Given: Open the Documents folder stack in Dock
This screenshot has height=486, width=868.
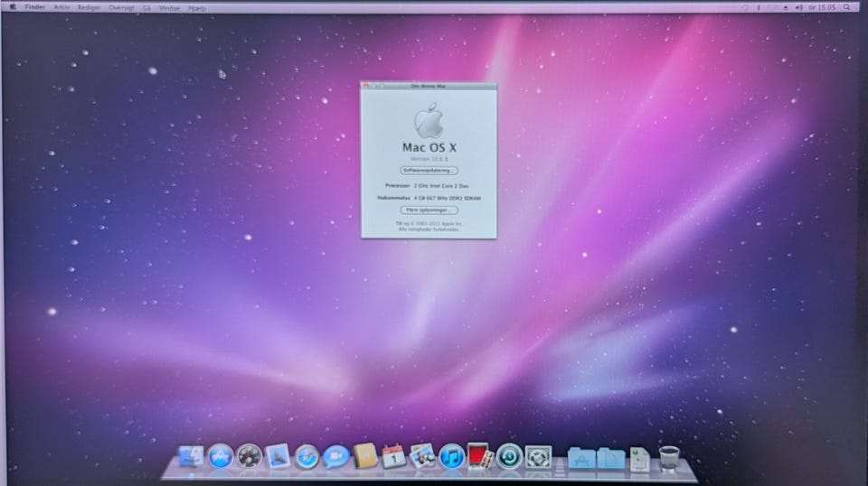Looking at the screenshot, I should click(610, 458).
